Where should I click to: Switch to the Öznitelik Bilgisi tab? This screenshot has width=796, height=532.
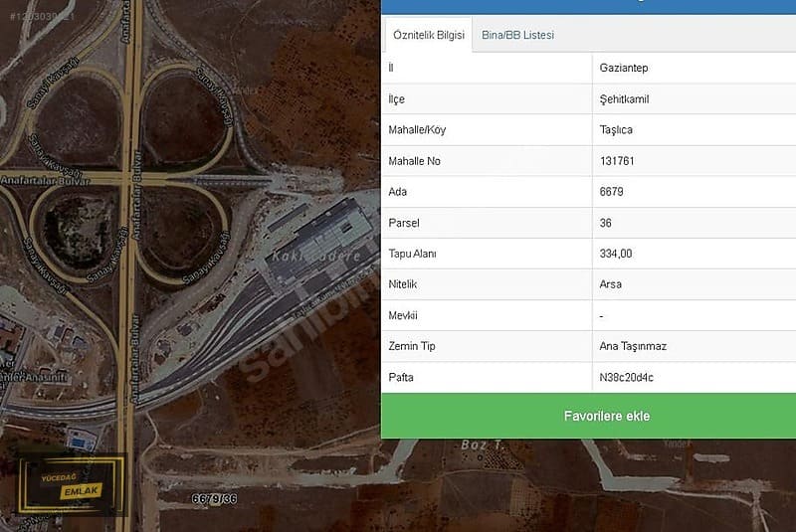click(428, 35)
